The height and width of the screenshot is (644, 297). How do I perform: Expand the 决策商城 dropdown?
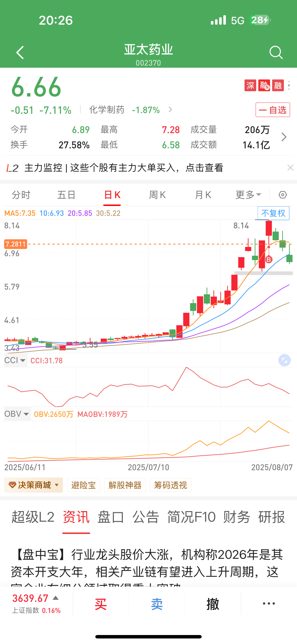tap(34, 485)
